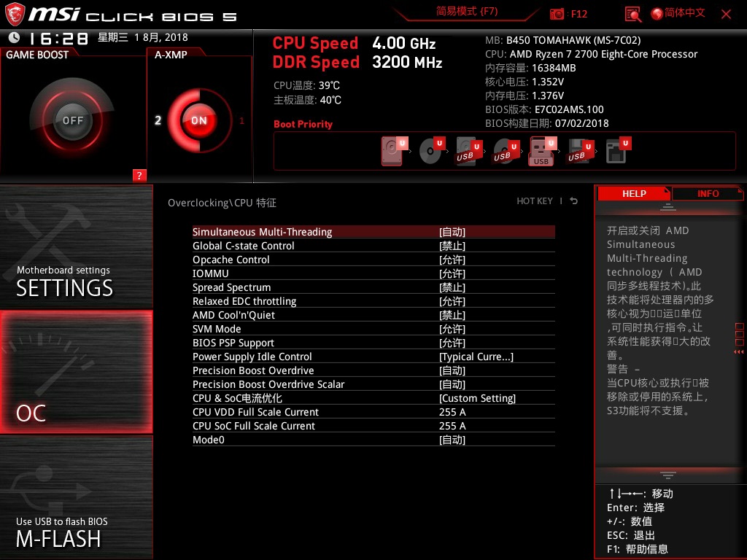This screenshot has width=747, height=560.
Task: Open Power Supply Idle Control value
Action: (476, 357)
